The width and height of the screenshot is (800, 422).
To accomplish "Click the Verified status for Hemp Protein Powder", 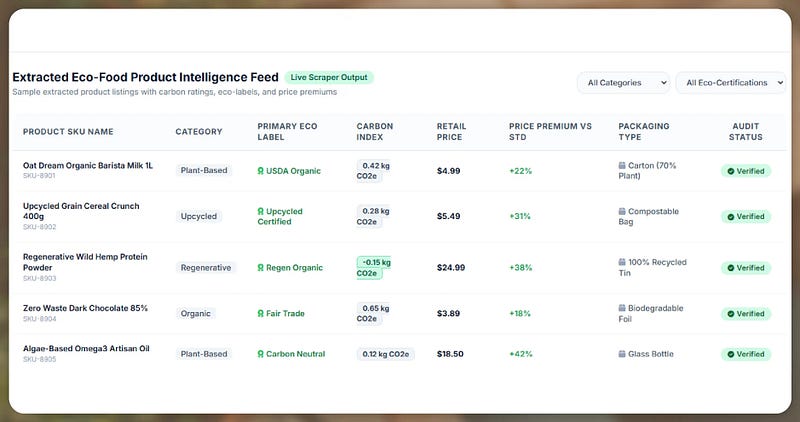I will 746,268.
